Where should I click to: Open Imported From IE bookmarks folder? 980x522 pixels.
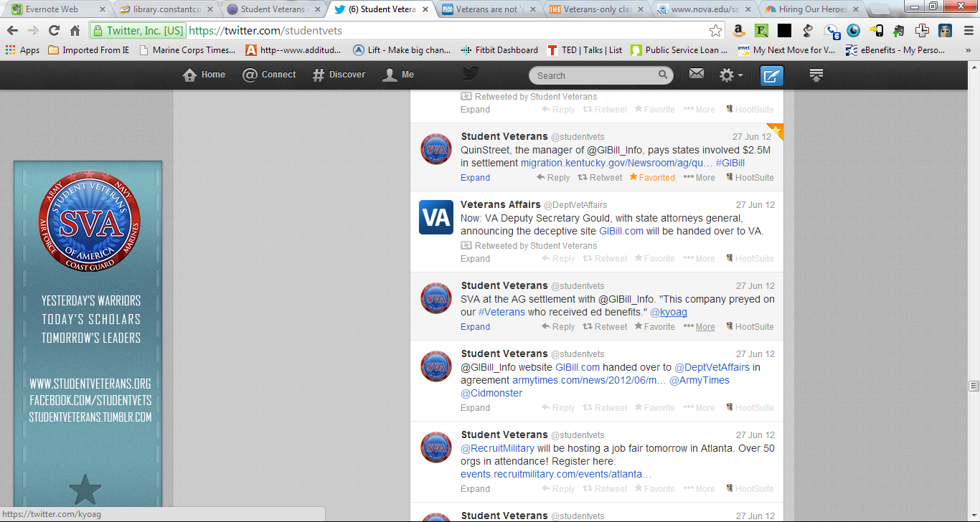(x=89, y=50)
